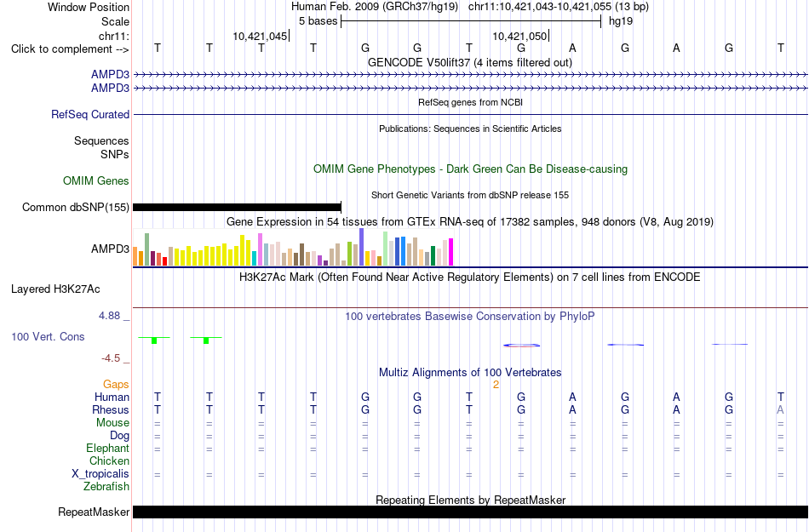Click the SNPs track label
Screen dimensions: 809x532
[115, 154]
